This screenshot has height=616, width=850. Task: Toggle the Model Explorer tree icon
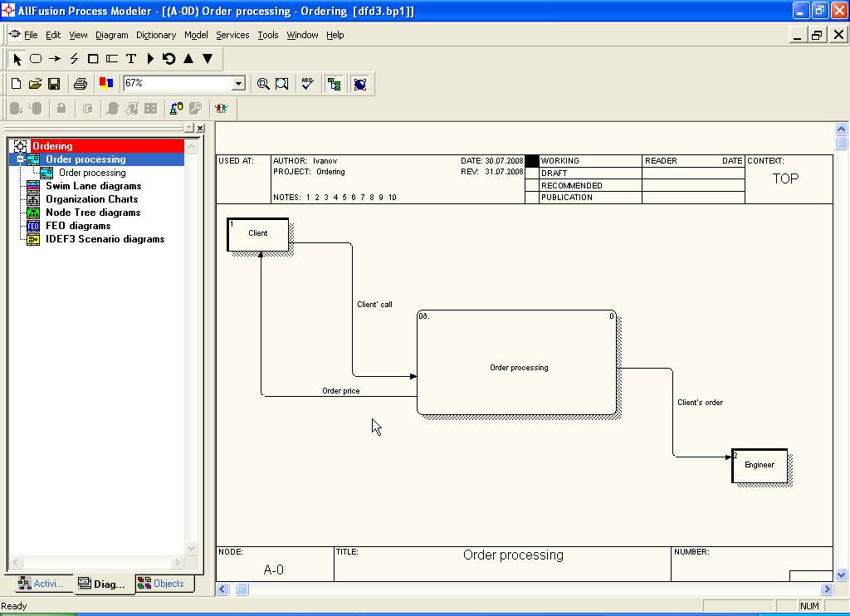point(334,84)
